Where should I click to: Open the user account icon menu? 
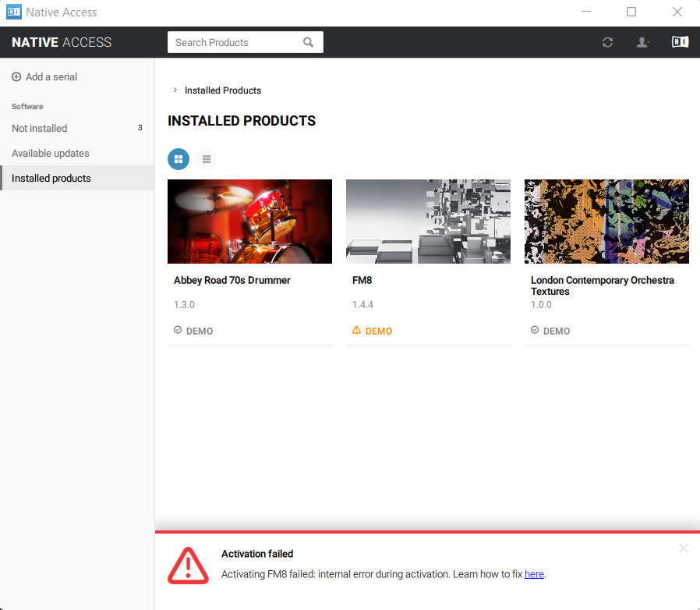click(x=642, y=42)
